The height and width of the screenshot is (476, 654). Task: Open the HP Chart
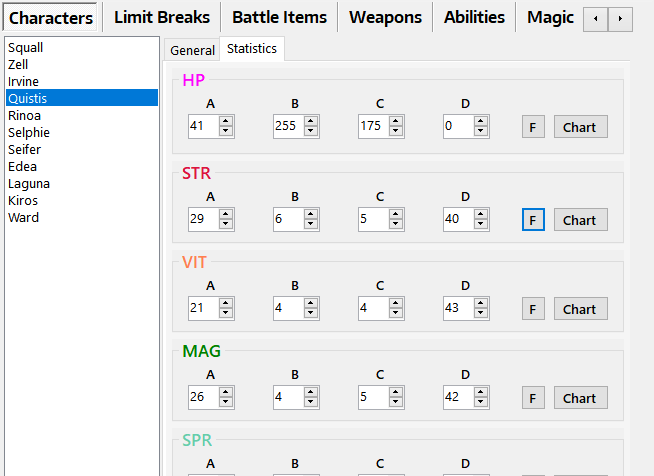(x=581, y=127)
